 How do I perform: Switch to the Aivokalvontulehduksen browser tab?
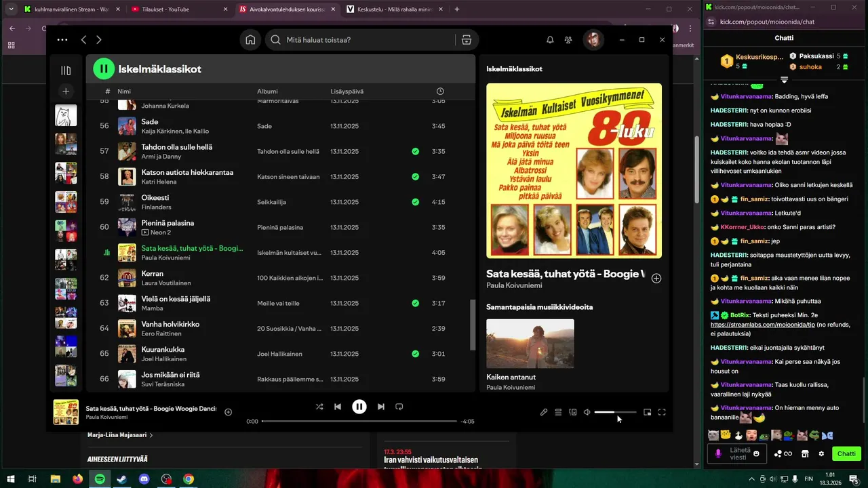tap(285, 9)
